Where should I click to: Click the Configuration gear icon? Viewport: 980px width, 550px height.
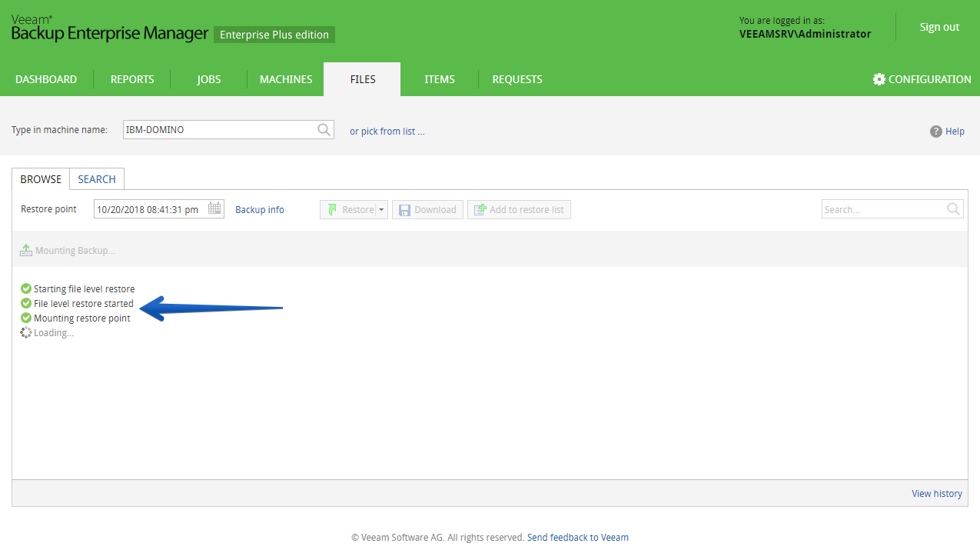(879, 79)
